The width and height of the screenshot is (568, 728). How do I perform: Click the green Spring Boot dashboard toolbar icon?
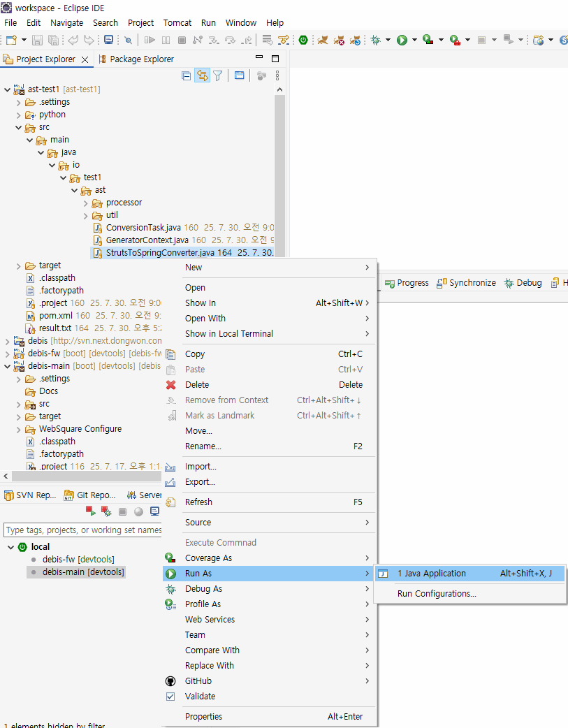click(x=303, y=40)
